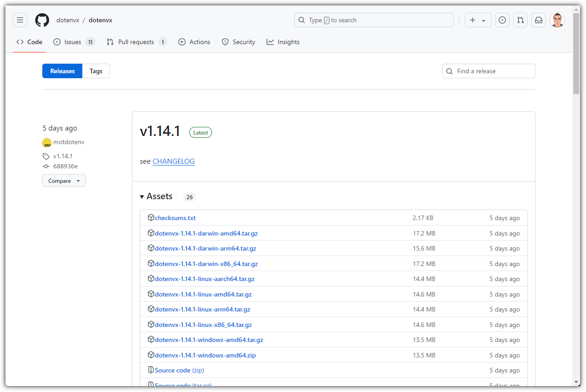The height and width of the screenshot is (392, 586).
Task: Click package icon for linux-x86_64.tar.gz
Action: (151, 324)
